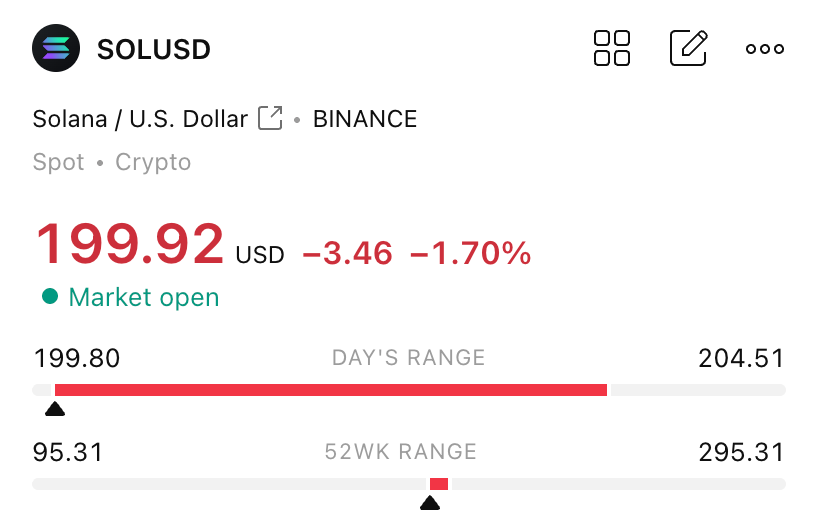The height and width of the screenshot is (520, 816).
Task: Click the SOLUSD symbol title
Action: tap(154, 49)
